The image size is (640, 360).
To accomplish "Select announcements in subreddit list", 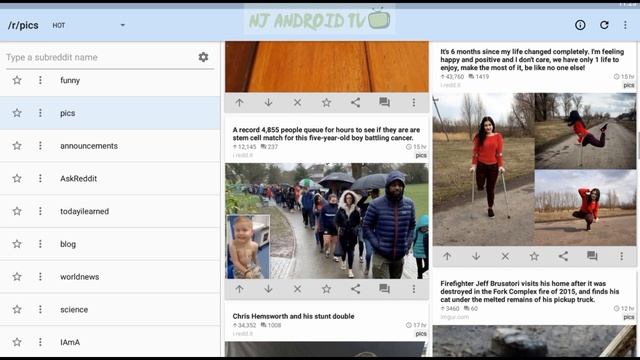I will 89,146.
